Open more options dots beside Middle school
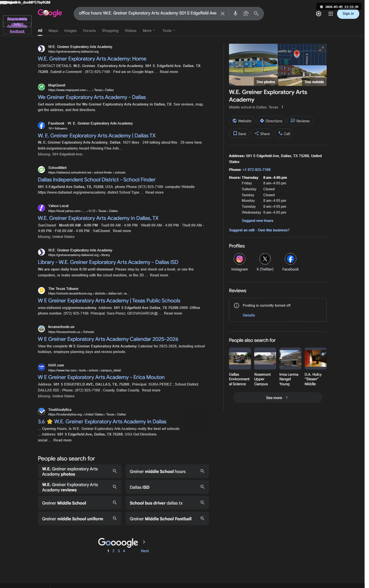 pos(282,107)
